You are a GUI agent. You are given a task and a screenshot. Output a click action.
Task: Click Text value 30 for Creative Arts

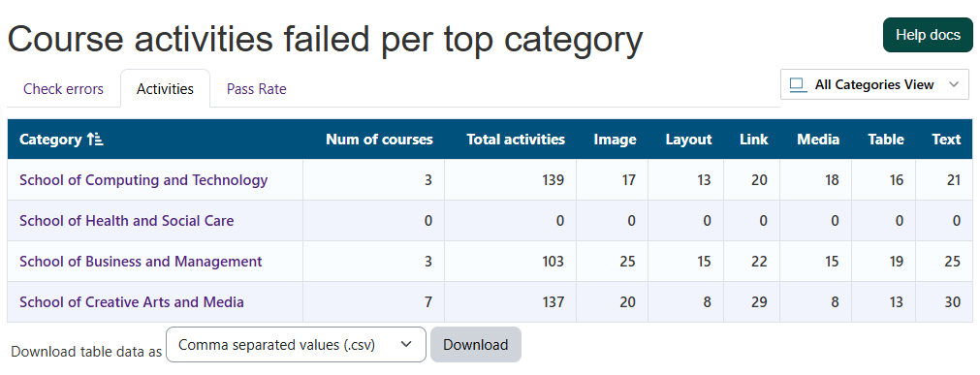953,302
